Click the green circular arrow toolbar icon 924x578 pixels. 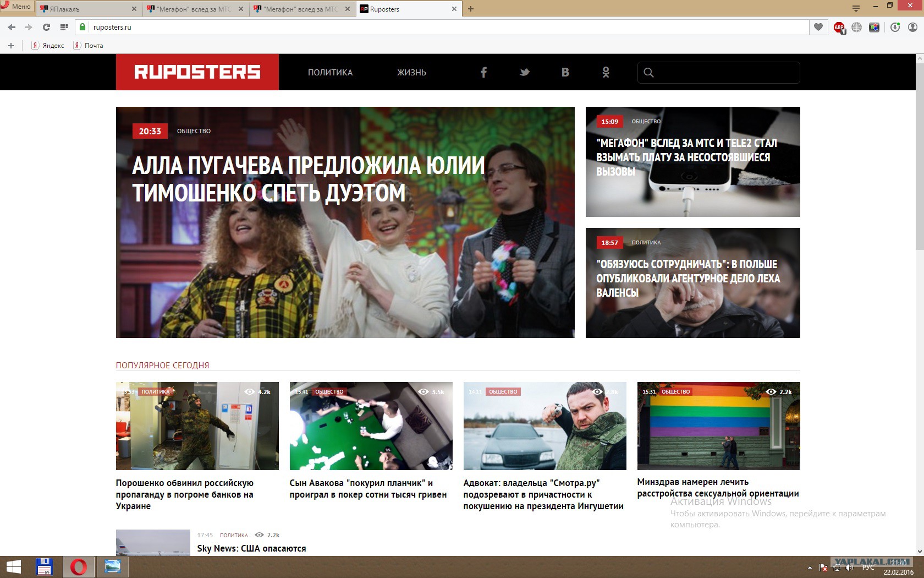click(895, 27)
